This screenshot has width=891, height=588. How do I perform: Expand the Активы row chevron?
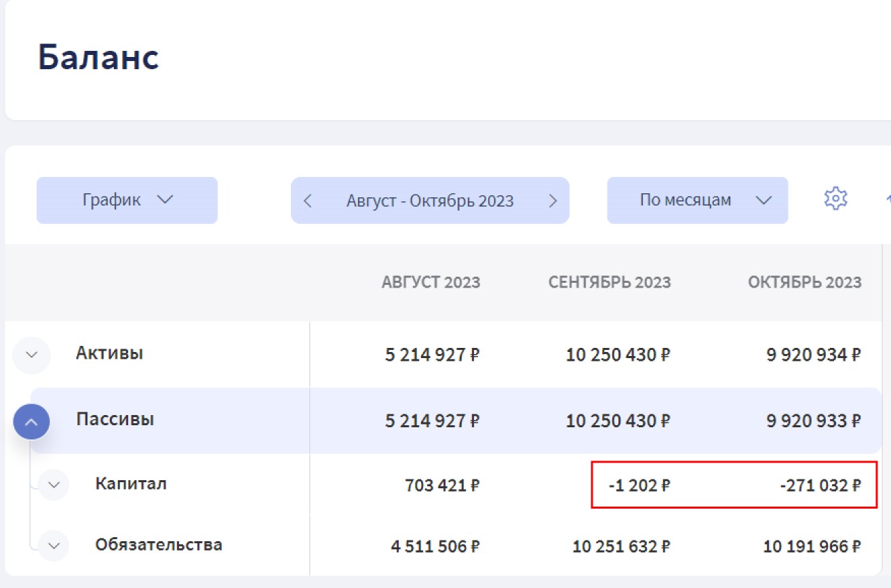pyautogui.click(x=31, y=355)
